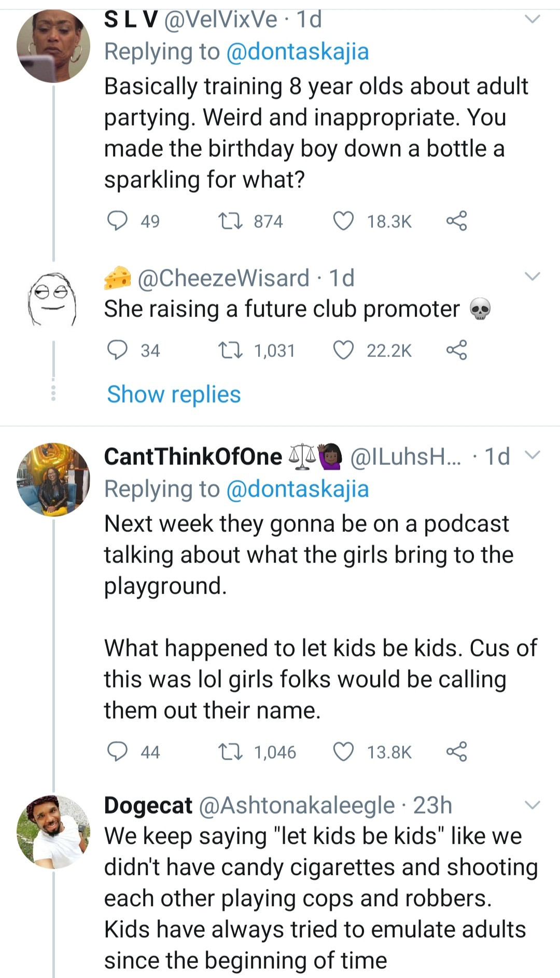Reply to CantThinkOfOne's podcast tweet
Viewport: 560px width, 978px height.
(117, 752)
